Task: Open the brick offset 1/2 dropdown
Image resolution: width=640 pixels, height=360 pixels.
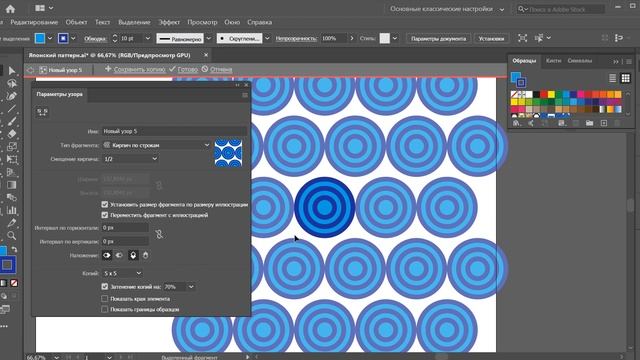Action: pyautogui.click(x=130, y=159)
